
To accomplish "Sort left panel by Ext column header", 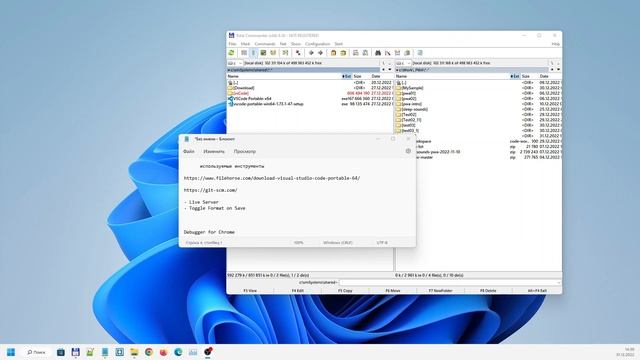I will point(347,76).
